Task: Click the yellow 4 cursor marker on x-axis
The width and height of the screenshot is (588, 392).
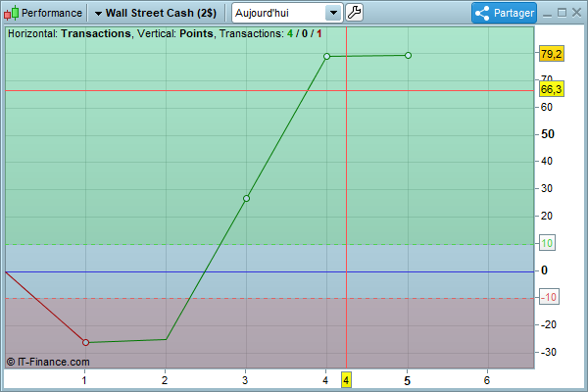Action: click(x=346, y=380)
